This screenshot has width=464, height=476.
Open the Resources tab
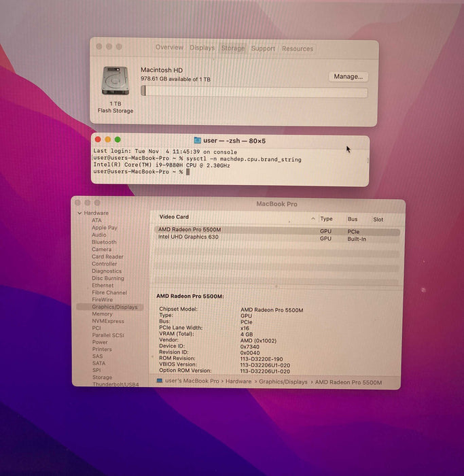tap(298, 49)
